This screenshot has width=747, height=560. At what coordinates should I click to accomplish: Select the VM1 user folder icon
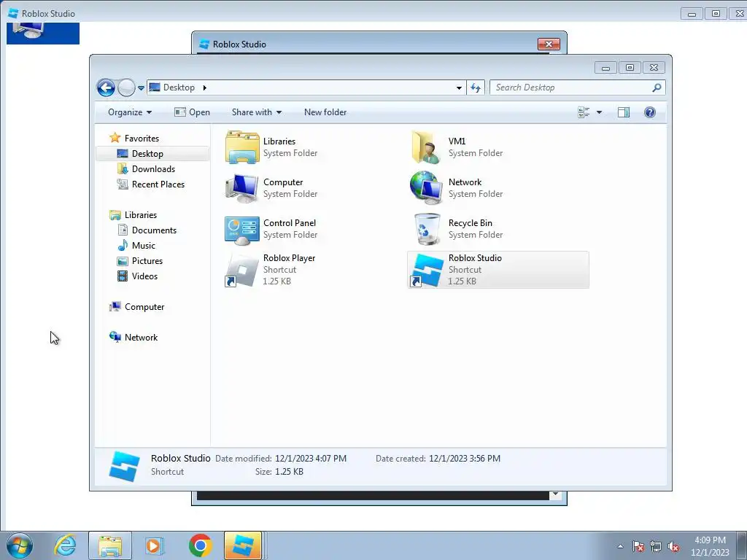(x=425, y=147)
